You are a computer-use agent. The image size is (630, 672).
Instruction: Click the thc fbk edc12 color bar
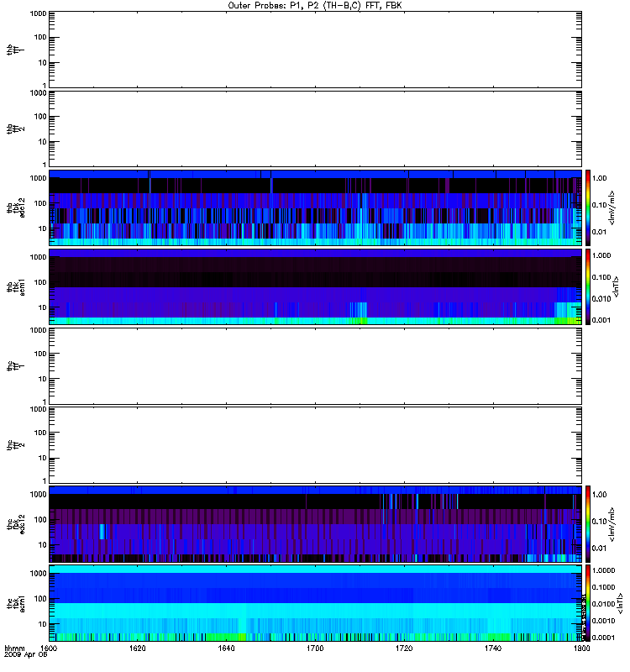pos(588,524)
